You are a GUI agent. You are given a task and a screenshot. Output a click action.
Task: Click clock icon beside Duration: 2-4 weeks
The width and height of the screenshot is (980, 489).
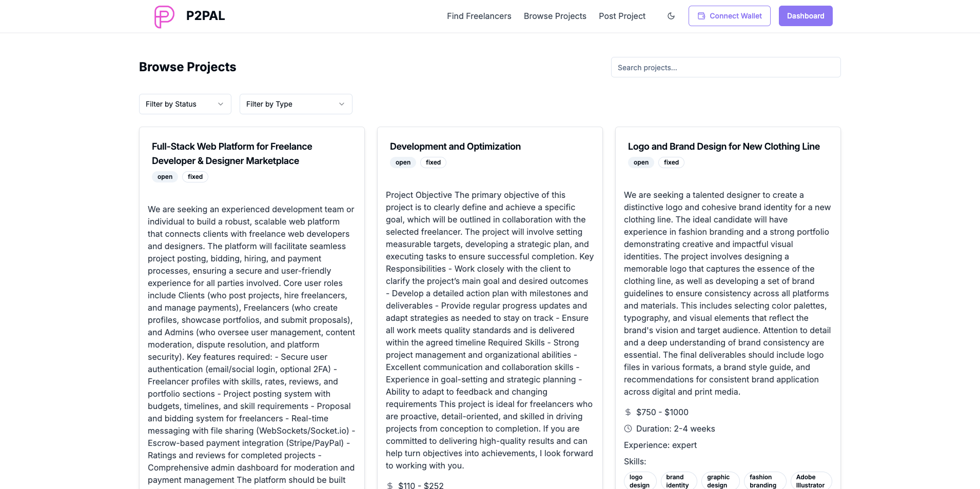tap(628, 429)
